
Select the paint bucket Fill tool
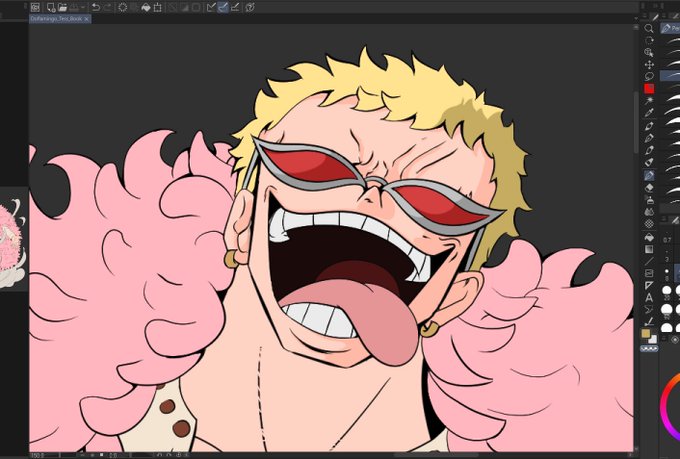point(649,237)
